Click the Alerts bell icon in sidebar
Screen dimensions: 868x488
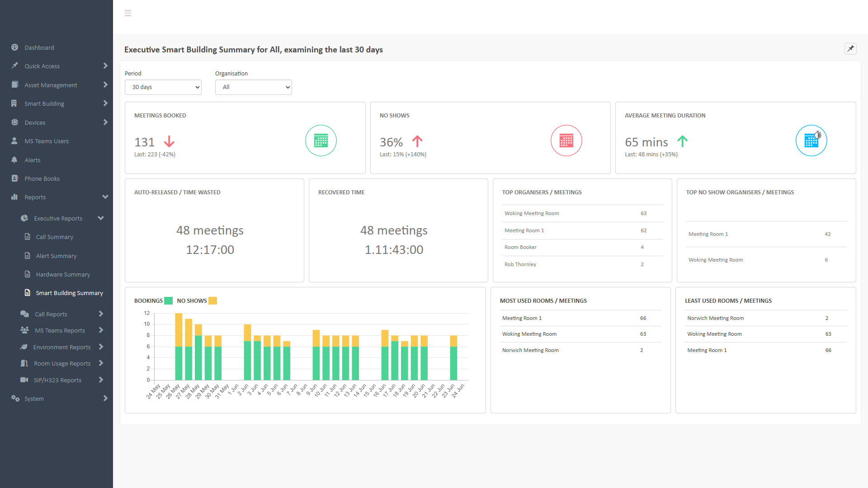click(x=14, y=160)
